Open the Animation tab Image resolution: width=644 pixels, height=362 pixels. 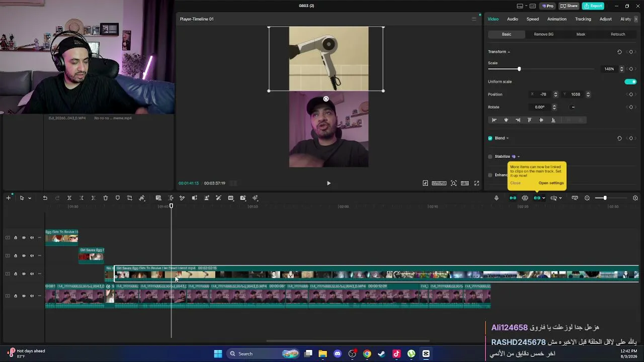click(x=557, y=19)
